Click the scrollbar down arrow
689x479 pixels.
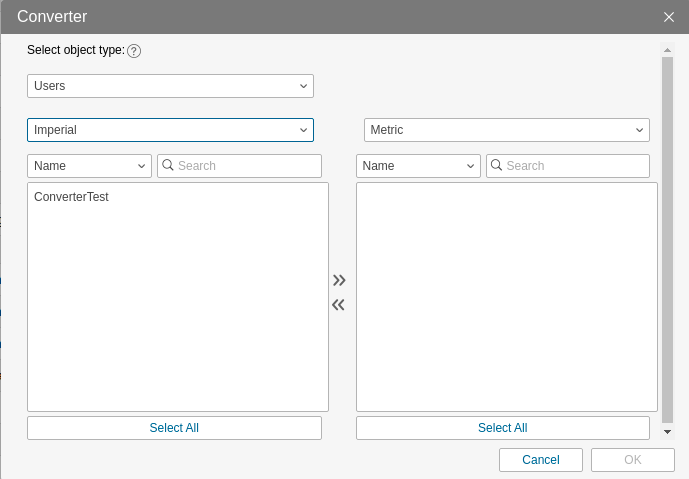point(668,432)
